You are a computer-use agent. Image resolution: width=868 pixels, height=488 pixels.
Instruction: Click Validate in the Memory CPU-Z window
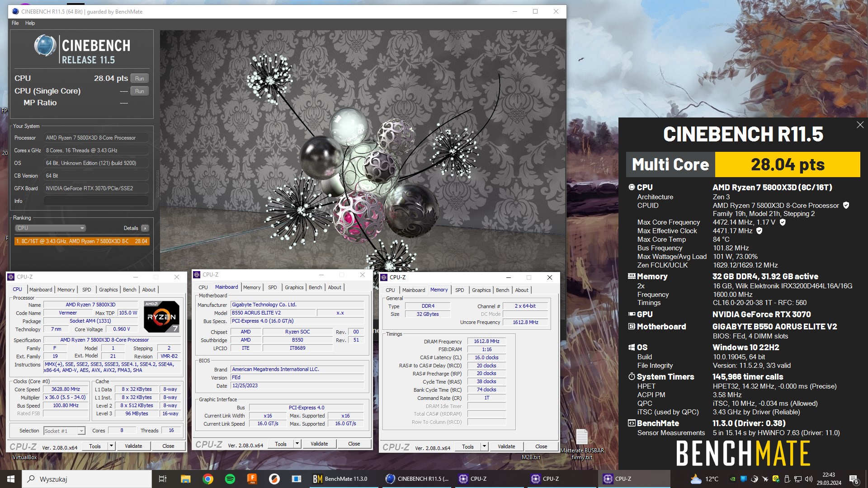506,446
